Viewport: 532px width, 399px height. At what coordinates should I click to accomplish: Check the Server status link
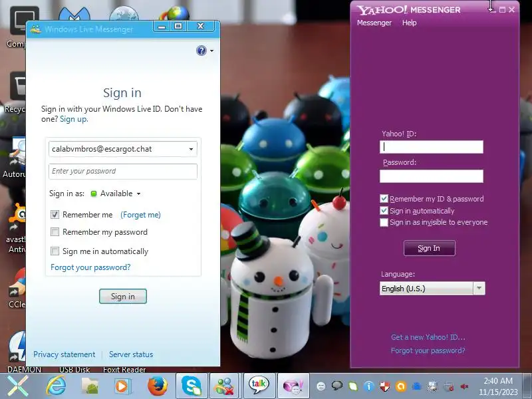131,354
